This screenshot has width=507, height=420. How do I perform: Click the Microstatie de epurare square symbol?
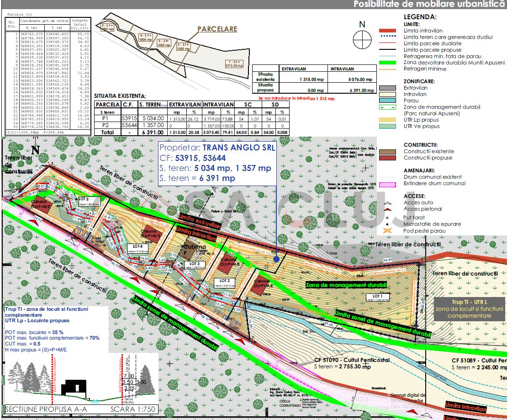click(x=387, y=224)
